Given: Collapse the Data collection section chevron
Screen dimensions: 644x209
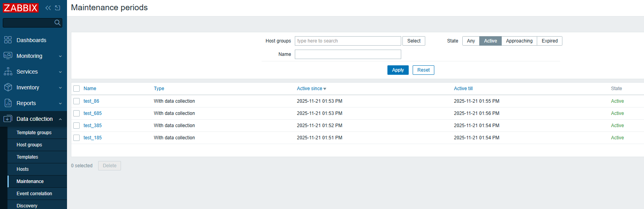Looking at the screenshot, I should click(60, 119).
